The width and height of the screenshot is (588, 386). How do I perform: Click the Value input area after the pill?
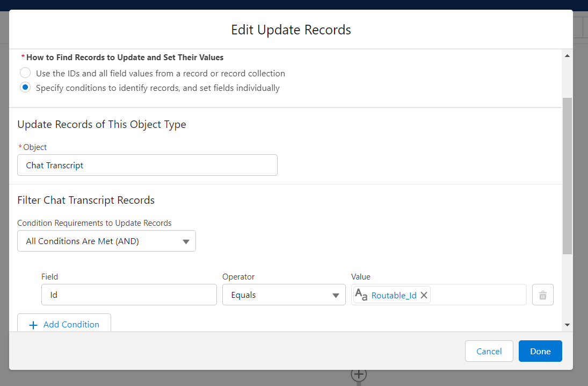click(478, 295)
